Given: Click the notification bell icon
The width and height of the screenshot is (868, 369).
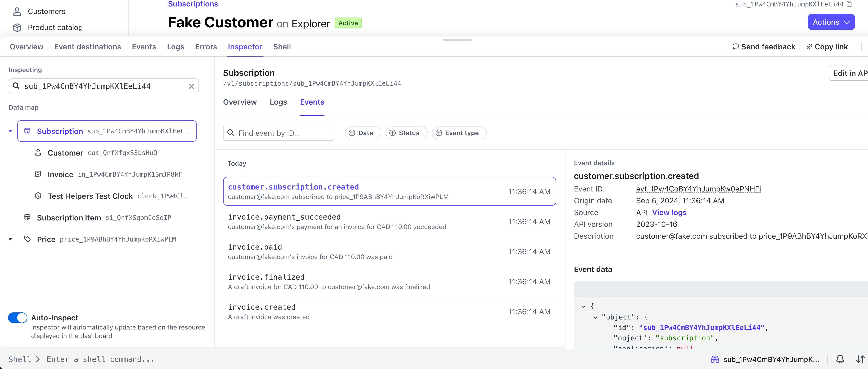Looking at the screenshot, I should click(x=840, y=359).
